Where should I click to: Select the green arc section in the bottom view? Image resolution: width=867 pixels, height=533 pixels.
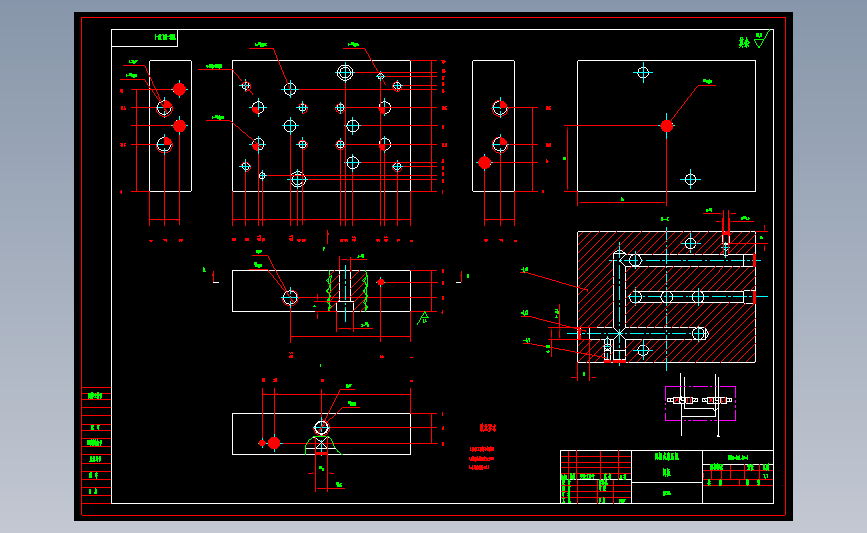(x=322, y=445)
